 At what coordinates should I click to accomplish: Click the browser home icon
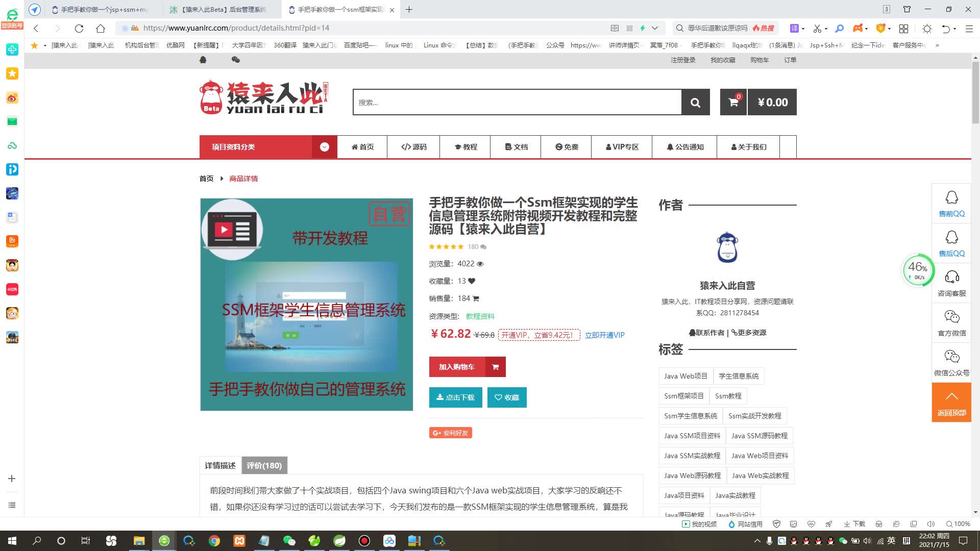(x=101, y=29)
